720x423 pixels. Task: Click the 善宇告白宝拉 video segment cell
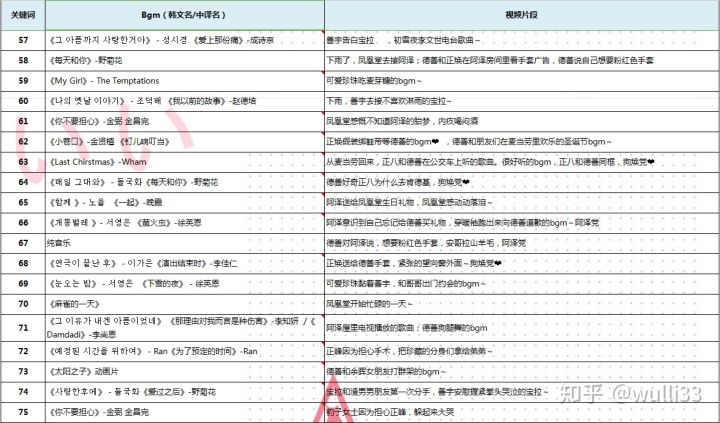(522, 40)
